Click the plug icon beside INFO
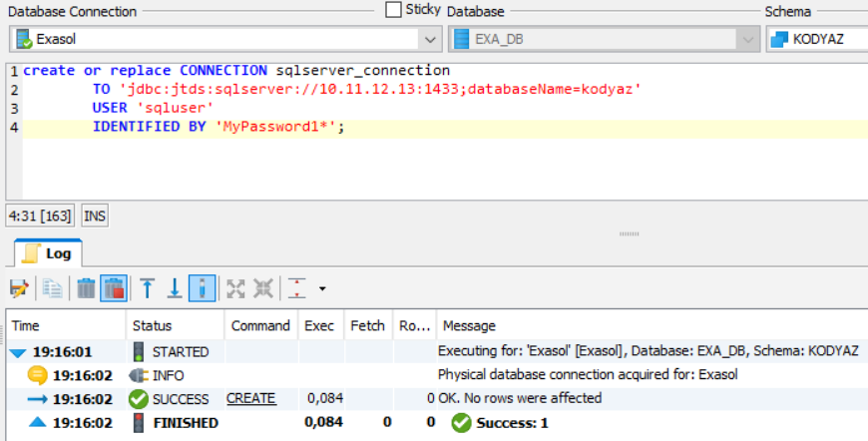868x441 pixels. (x=139, y=376)
